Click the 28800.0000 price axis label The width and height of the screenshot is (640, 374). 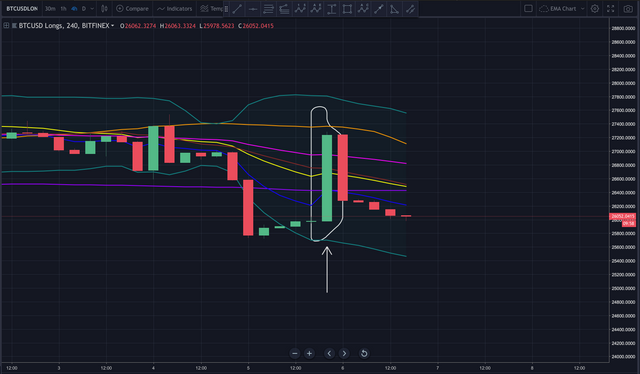point(623,28)
